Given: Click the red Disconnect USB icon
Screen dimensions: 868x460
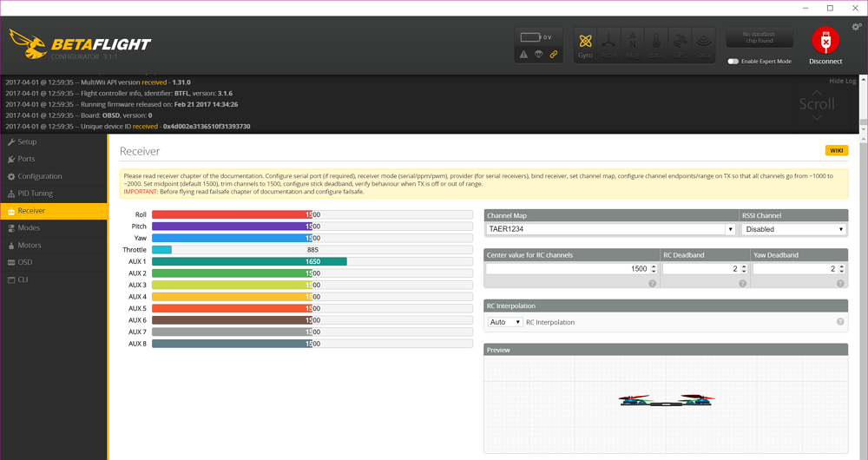Looking at the screenshot, I should [x=825, y=41].
